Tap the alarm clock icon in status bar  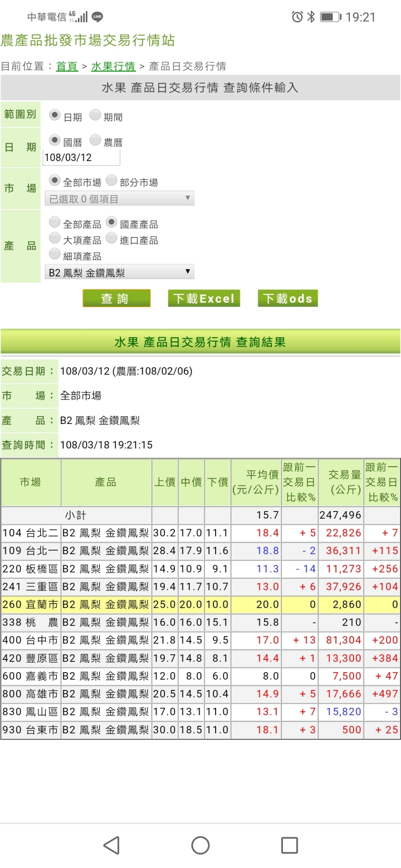(297, 17)
